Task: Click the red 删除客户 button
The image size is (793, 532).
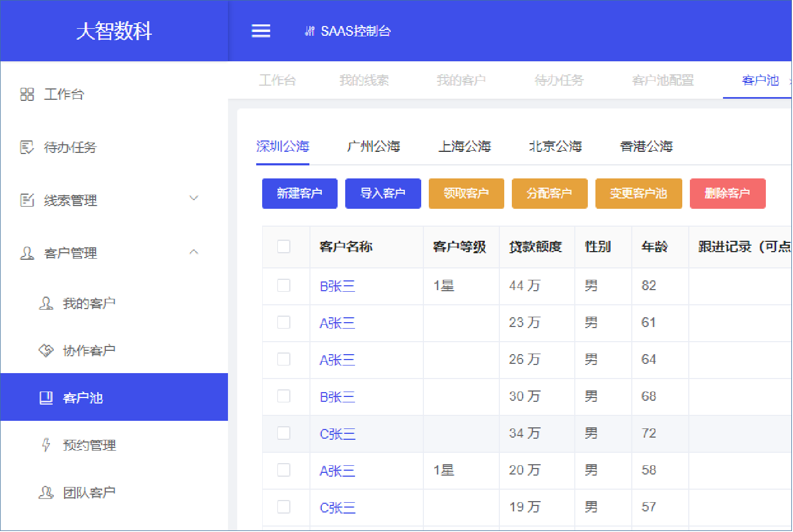Action: [x=728, y=194]
